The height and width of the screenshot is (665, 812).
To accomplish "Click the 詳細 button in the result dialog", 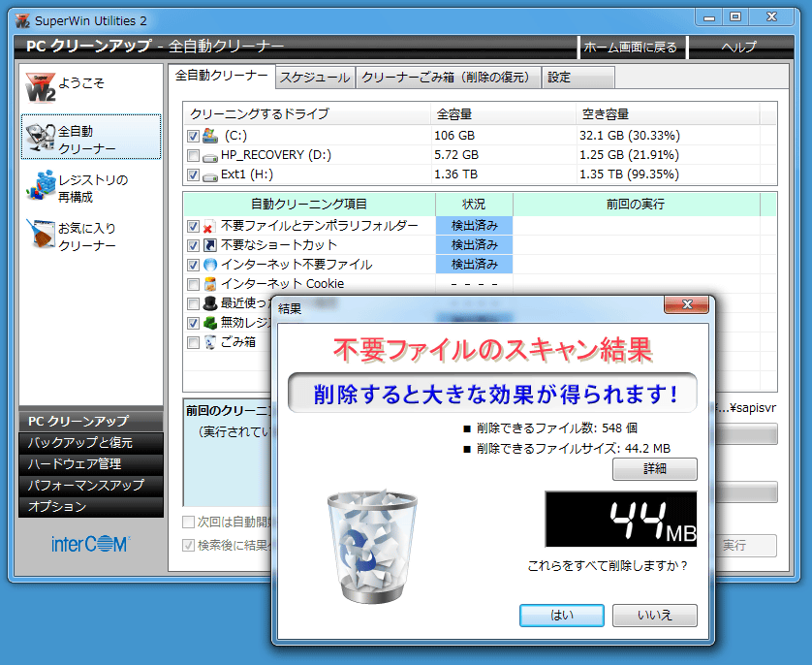I will click(x=655, y=469).
